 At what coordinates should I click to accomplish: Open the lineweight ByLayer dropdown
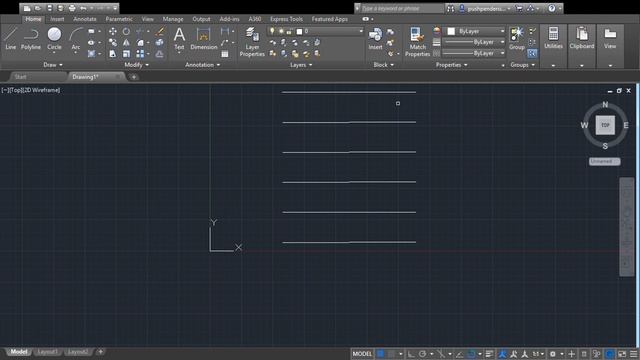coord(474,42)
